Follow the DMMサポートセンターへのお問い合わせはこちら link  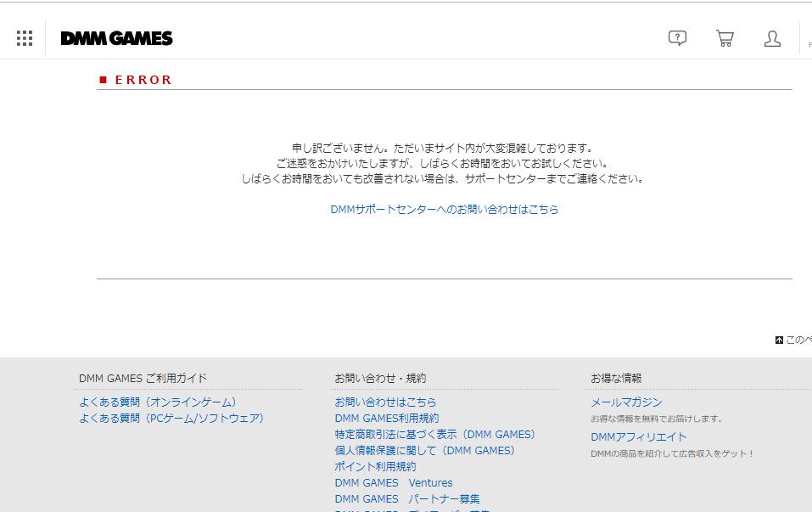pyautogui.click(x=445, y=210)
